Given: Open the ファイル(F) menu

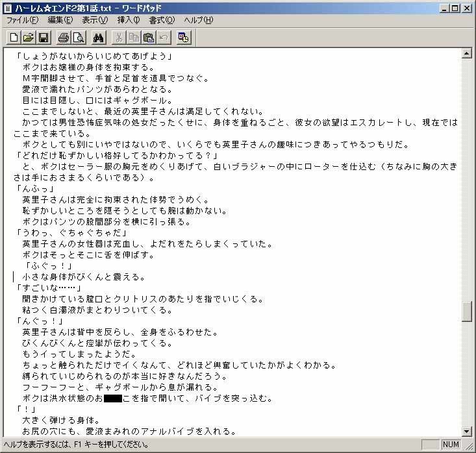Looking at the screenshot, I should point(23,20).
